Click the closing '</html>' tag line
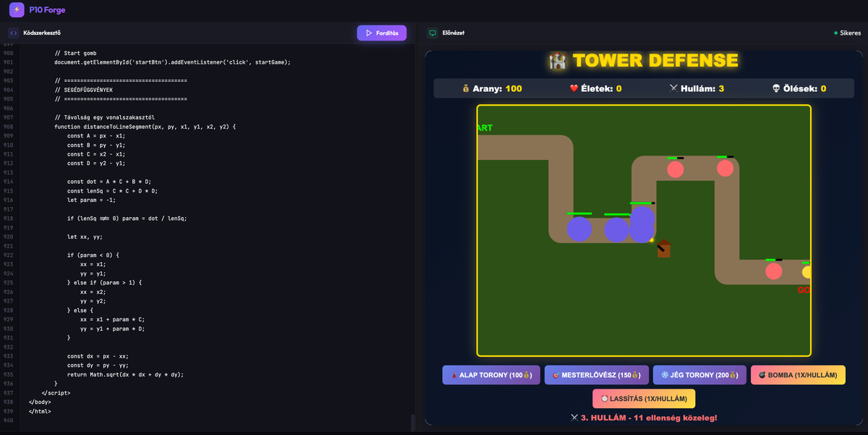868x435 pixels. 40,410
